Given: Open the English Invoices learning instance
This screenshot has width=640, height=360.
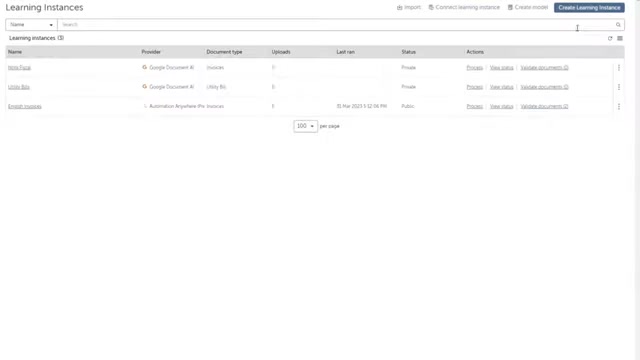Looking at the screenshot, I should 25,107.
